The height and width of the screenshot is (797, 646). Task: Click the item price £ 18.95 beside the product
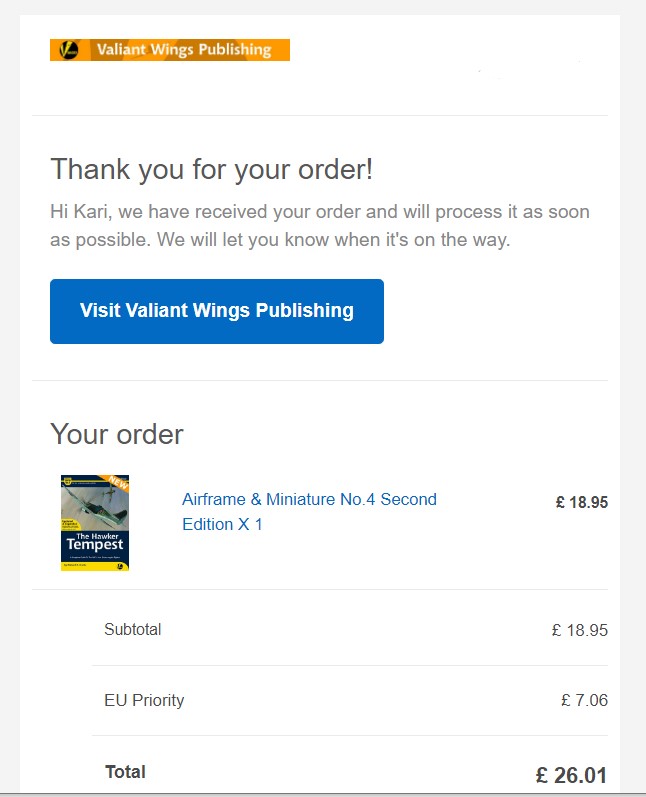(x=581, y=502)
